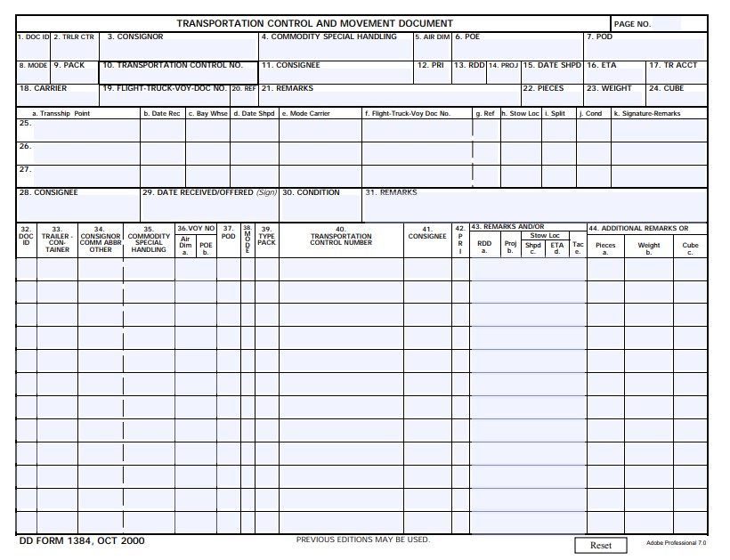Click the 30. CONDITION field
This screenshot has height=560, width=730.
click(x=320, y=209)
